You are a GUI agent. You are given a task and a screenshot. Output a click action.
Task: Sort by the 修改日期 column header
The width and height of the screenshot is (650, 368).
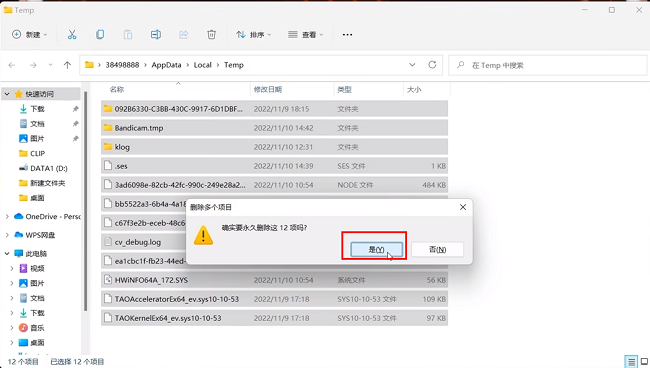268,90
